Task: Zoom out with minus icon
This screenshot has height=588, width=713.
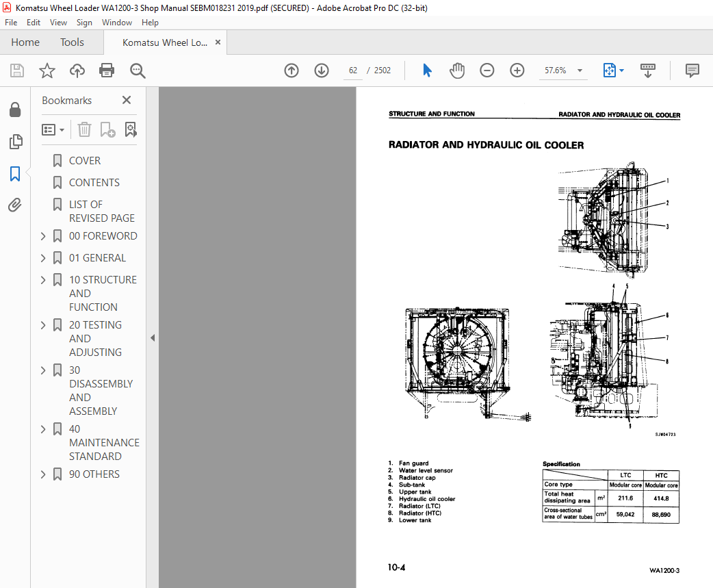Action: [x=487, y=71]
